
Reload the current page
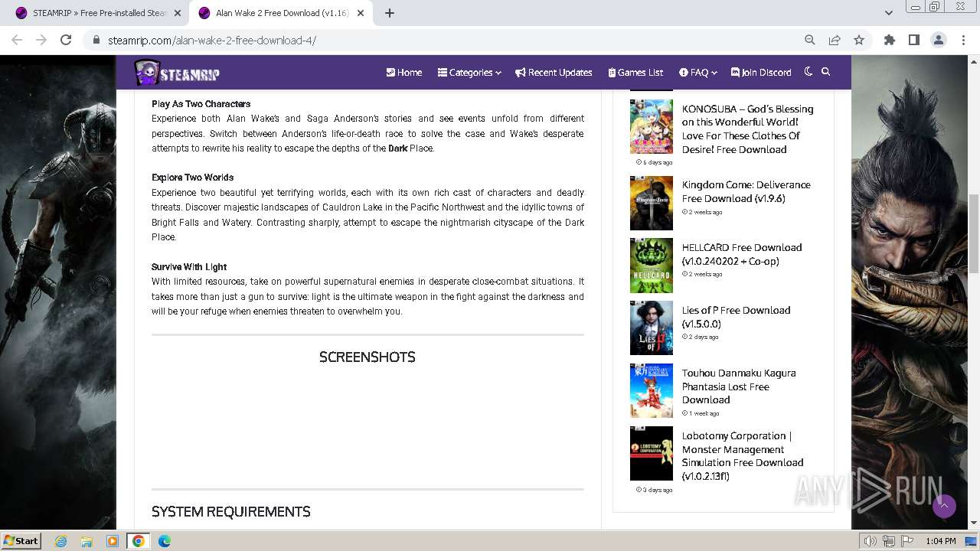[x=66, y=40]
